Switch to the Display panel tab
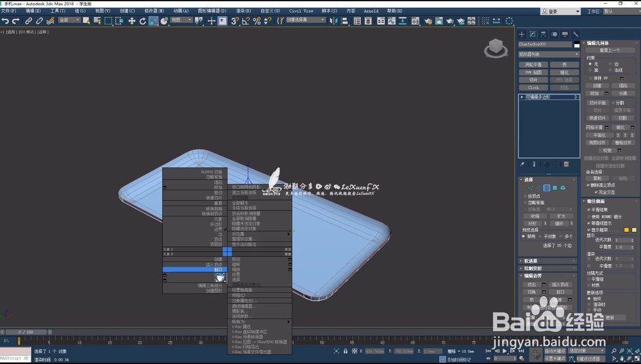Viewport: 641px width, 364px height. (565, 35)
